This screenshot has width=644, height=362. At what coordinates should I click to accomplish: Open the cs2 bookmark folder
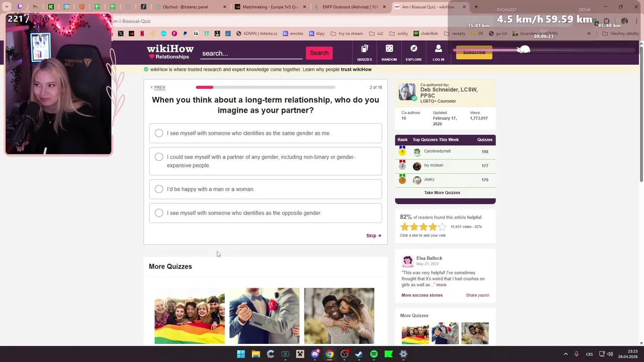click(x=376, y=34)
